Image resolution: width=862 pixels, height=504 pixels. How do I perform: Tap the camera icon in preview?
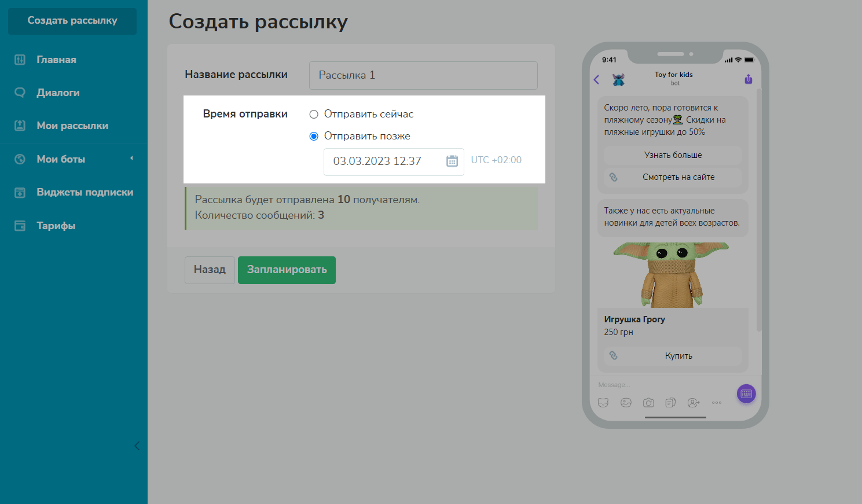[x=648, y=403]
